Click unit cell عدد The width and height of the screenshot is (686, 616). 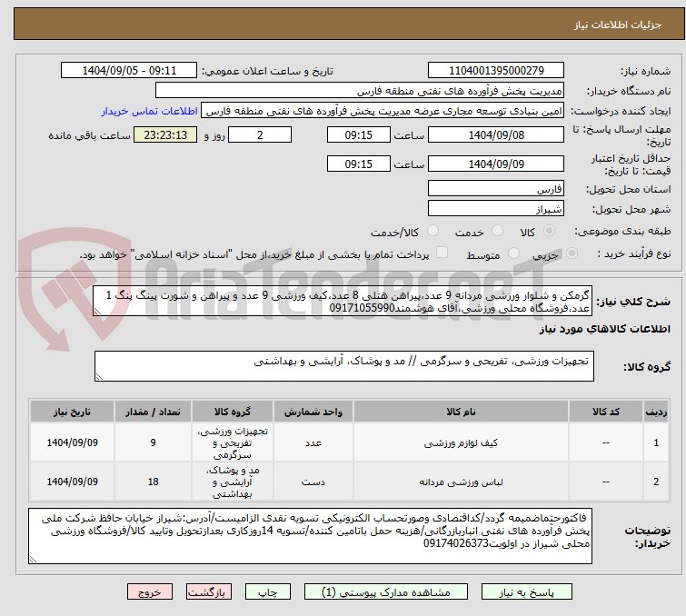coord(313,442)
